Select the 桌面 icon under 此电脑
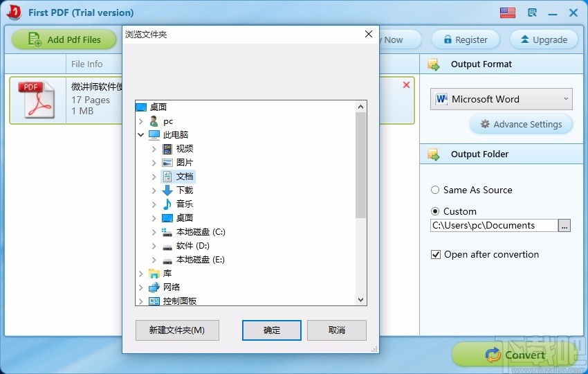 [167, 218]
